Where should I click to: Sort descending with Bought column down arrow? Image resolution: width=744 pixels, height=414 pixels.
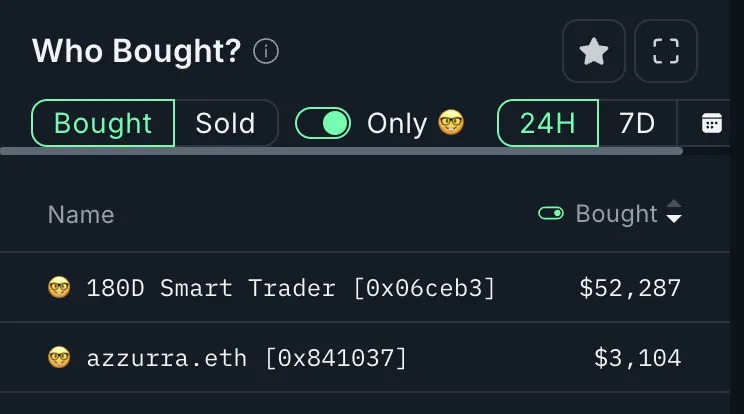pyautogui.click(x=674, y=219)
